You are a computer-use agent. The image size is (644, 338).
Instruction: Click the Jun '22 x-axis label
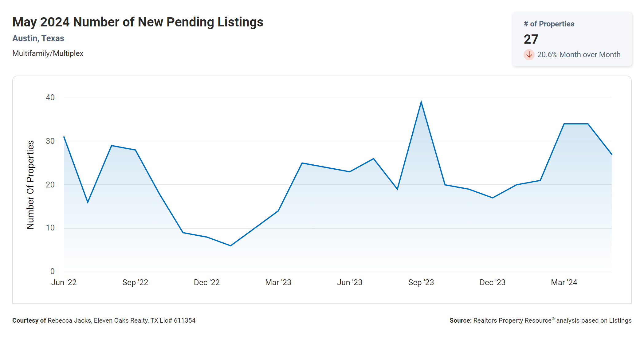tap(64, 282)
